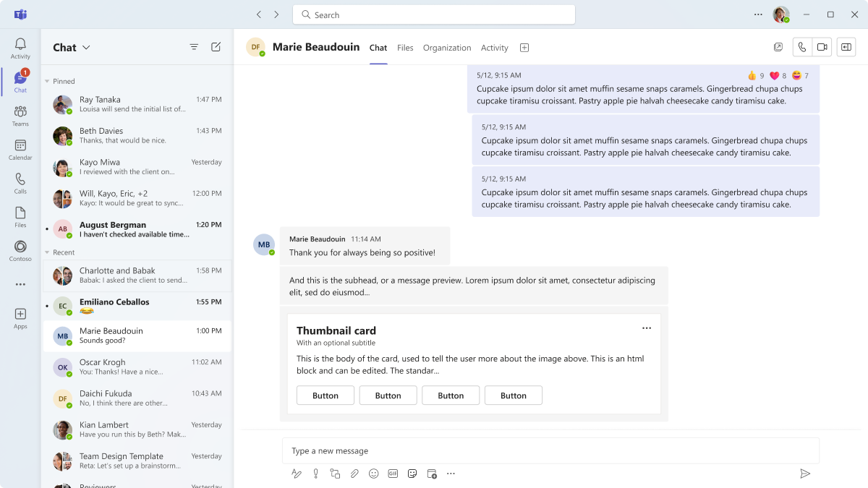The height and width of the screenshot is (488, 868).
Task: Open Calendar in the left rail
Action: 20,150
